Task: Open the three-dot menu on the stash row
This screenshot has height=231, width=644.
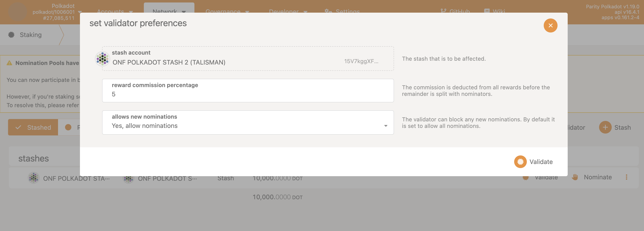Action: pyautogui.click(x=626, y=177)
